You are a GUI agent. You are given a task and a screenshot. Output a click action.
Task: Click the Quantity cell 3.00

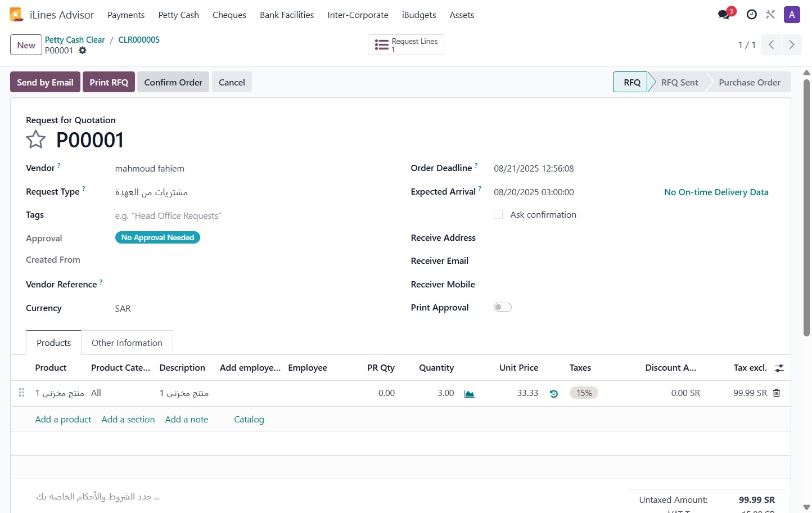pyautogui.click(x=446, y=393)
